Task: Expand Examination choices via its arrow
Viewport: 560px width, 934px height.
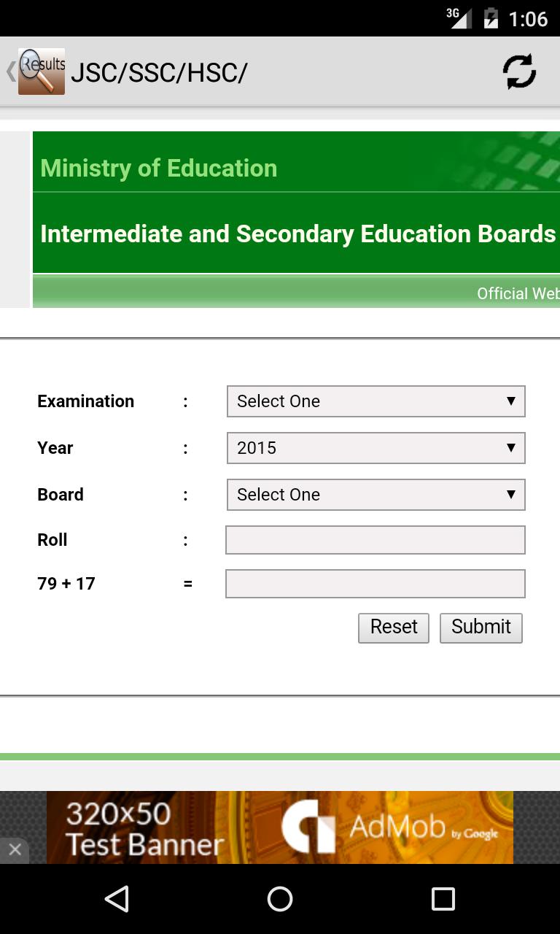Action: point(512,401)
